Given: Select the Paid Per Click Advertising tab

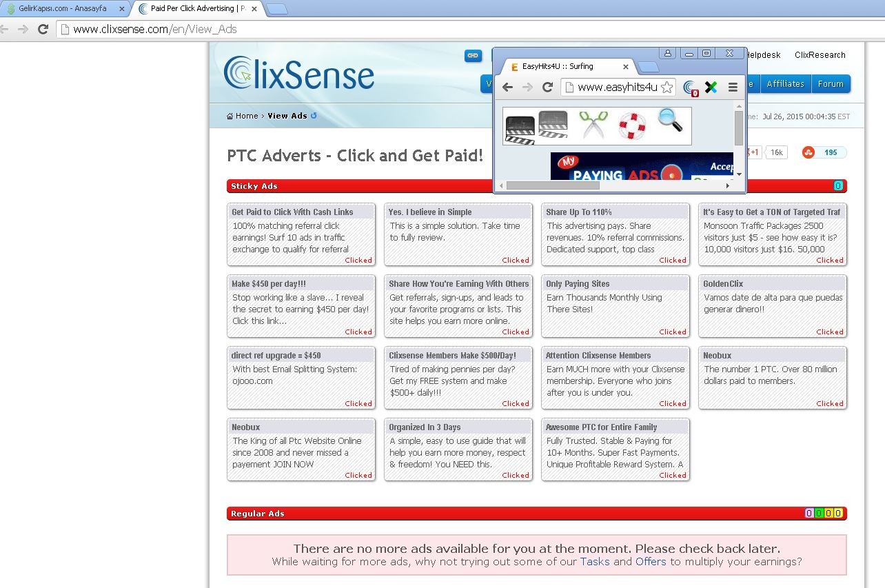Looking at the screenshot, I should pos(197,9).
